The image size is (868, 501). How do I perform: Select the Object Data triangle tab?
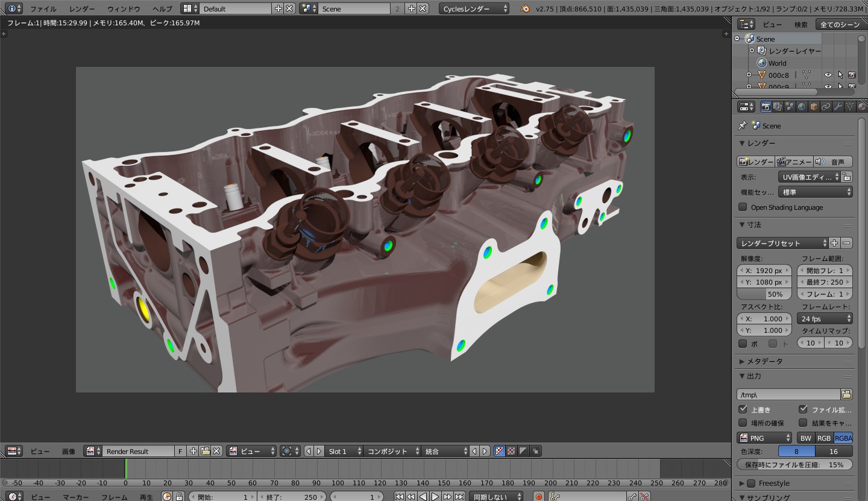851,106
